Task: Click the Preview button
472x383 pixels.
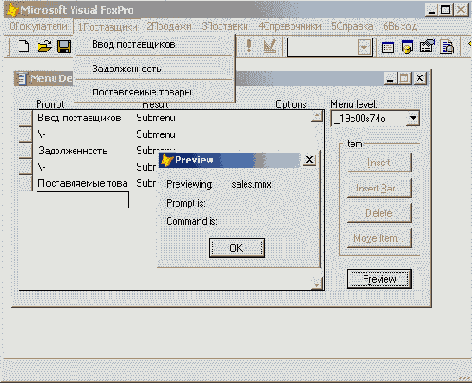Action: [x=379, y=279]
